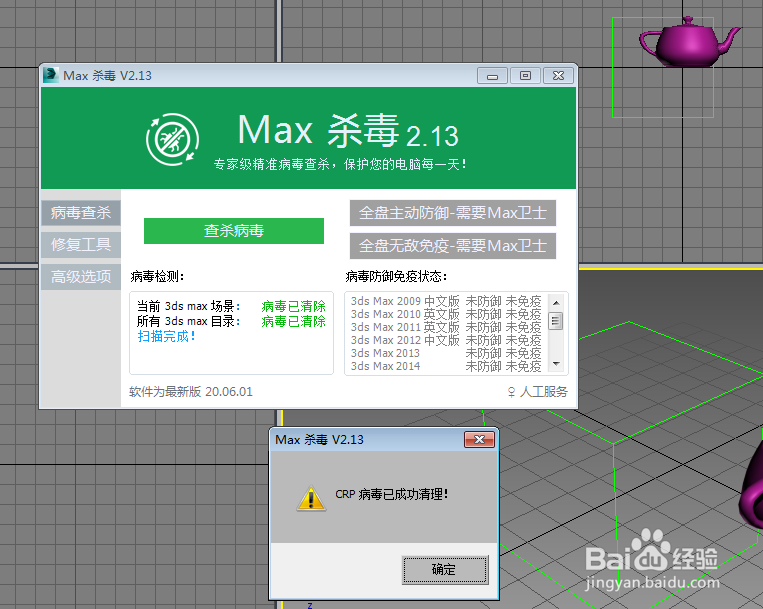763x609 pixels.
Task: Click 软件为最新版 20.06.01 version text
Action: pos(191,392)
